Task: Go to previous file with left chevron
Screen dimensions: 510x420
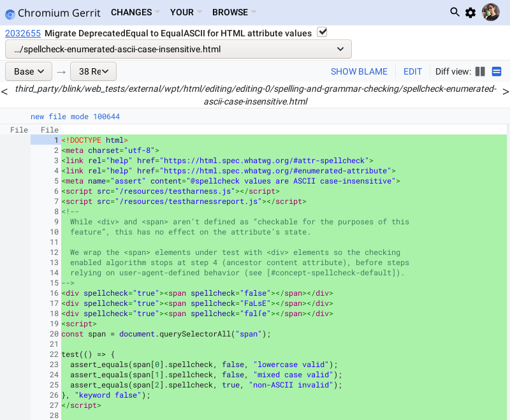Action: (4, 92)
